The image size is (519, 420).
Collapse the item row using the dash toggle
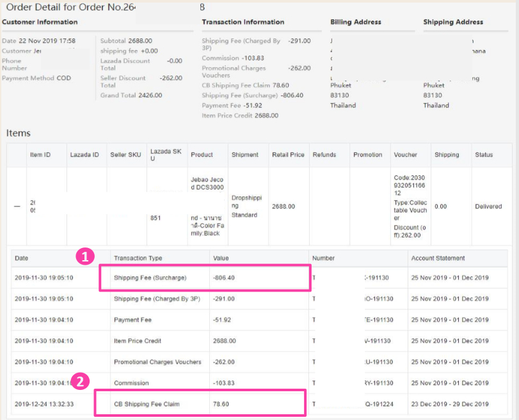click(x=17, y=206)
